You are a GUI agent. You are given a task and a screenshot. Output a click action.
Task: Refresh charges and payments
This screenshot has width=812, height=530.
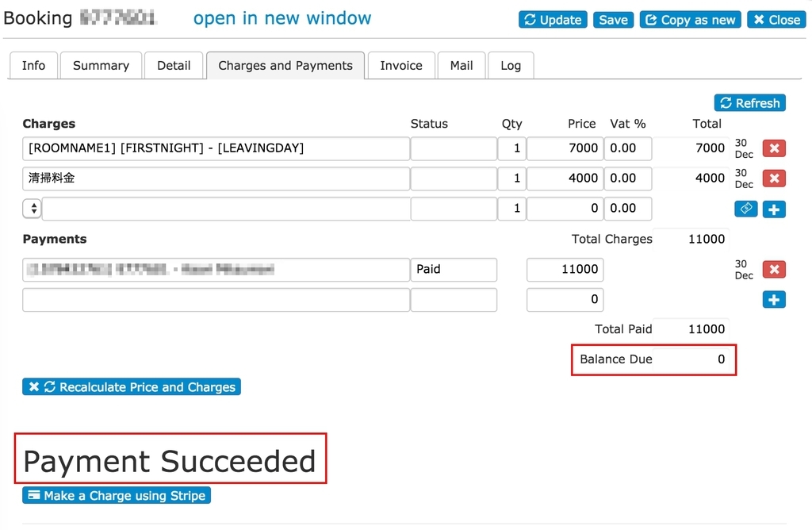(750, 102)
